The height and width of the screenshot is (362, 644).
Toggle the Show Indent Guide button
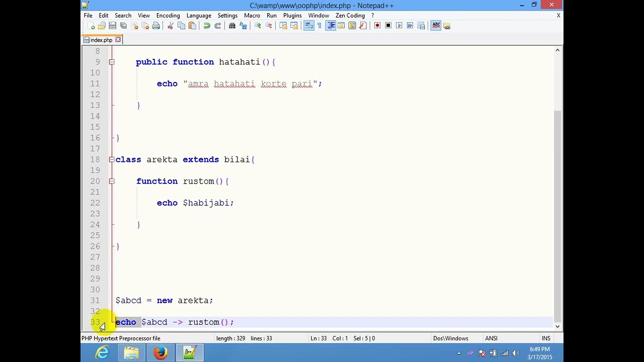point(331,26)
